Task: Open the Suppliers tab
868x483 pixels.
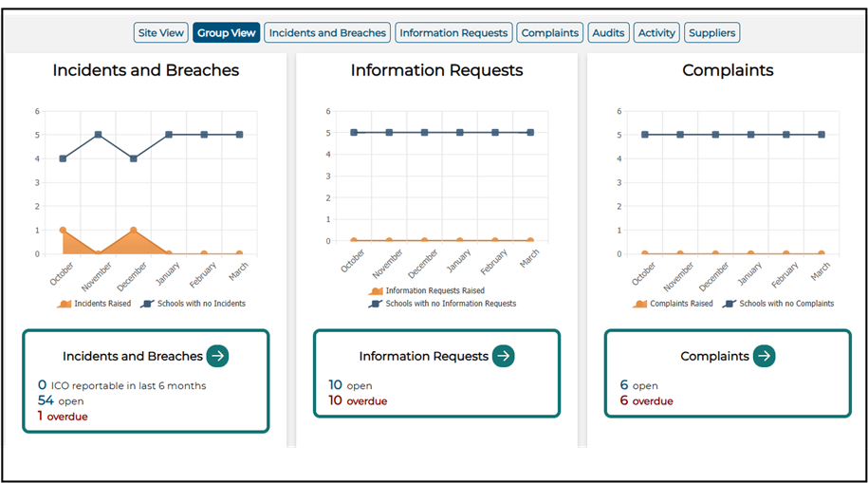Action: [711, 33]
